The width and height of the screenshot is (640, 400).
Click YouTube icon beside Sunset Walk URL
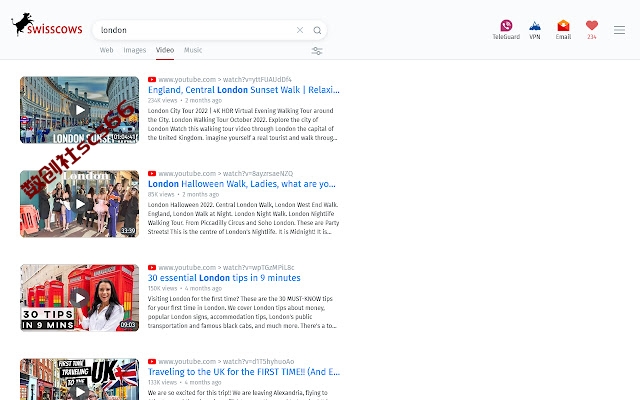point(152,80)
